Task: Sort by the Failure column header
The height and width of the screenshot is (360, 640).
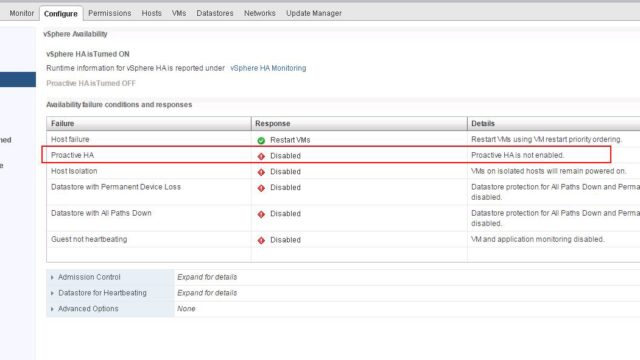Action: (149, 123)
